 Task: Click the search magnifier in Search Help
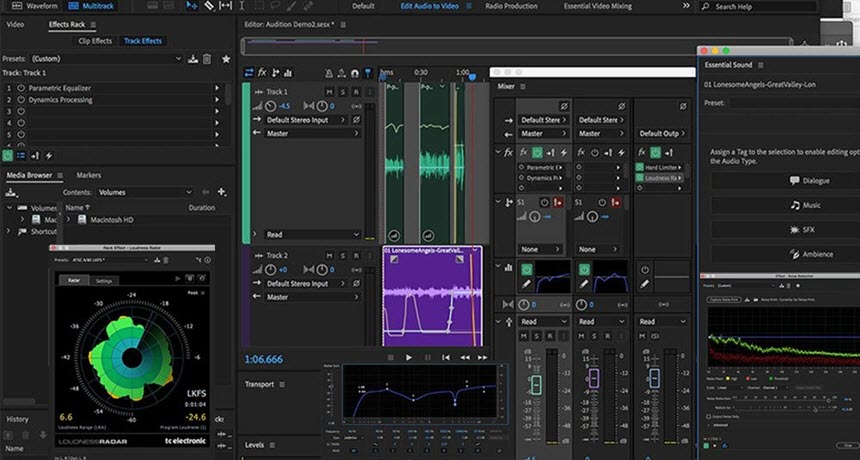pos(706,7)
